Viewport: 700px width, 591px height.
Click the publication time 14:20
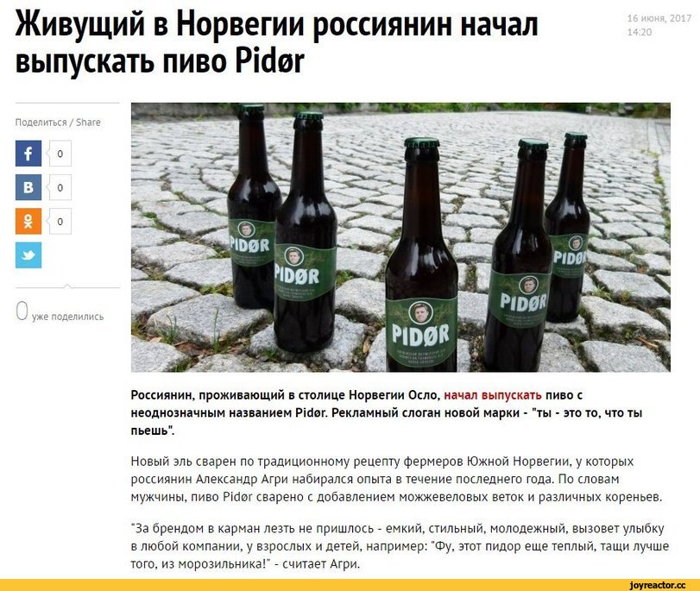[640, 32]
